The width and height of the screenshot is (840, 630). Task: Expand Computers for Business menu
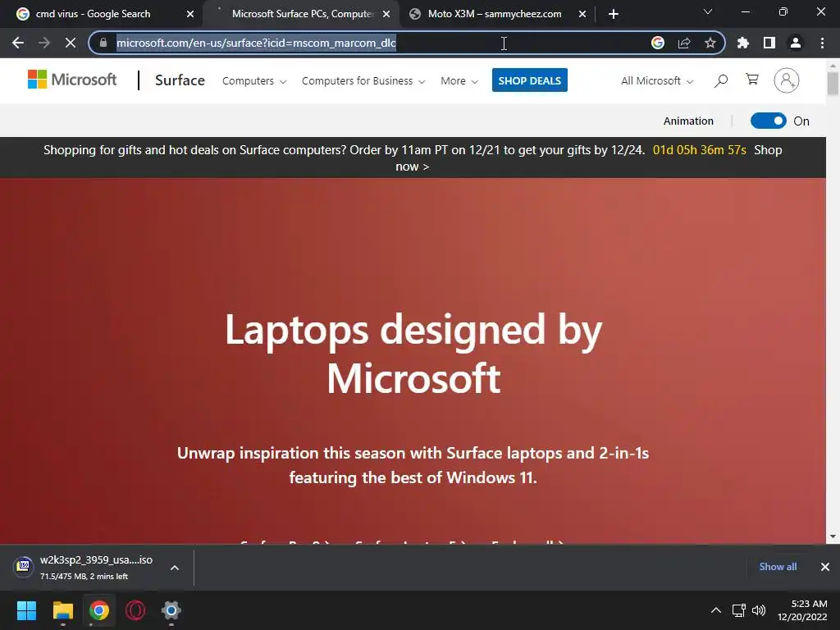363,81
